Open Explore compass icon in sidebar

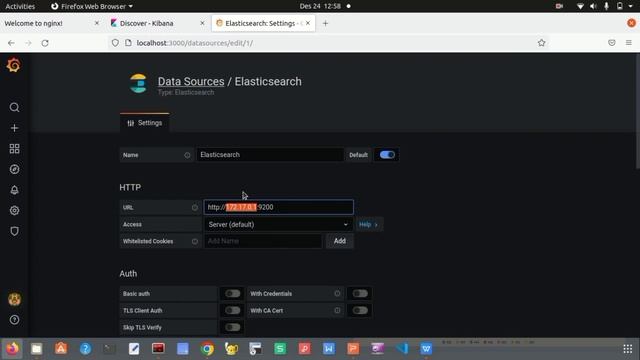click(x=14, y=169)
